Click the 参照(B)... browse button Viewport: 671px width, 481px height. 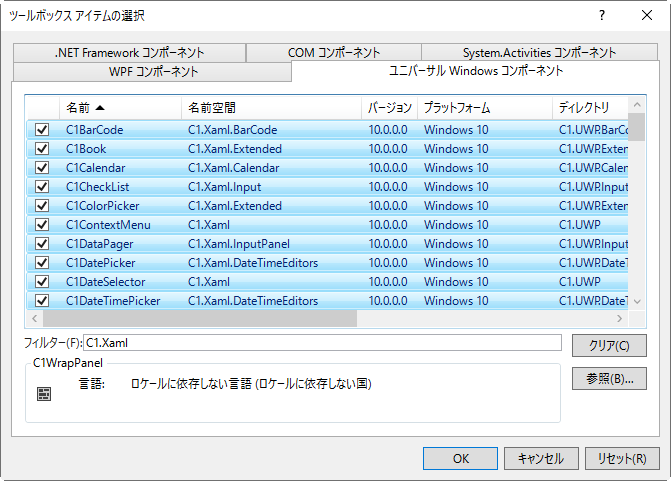tap(608, 379)
